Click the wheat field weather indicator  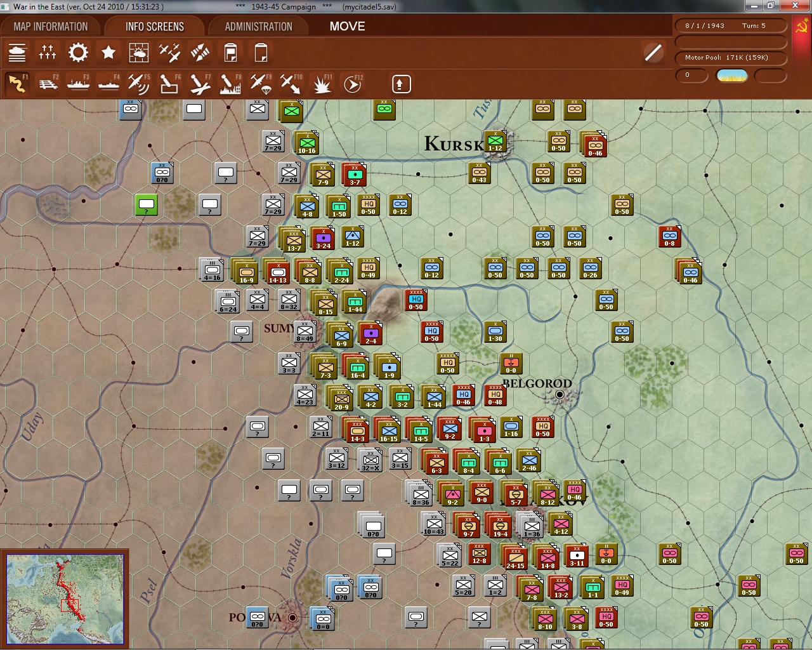(731, 76)
